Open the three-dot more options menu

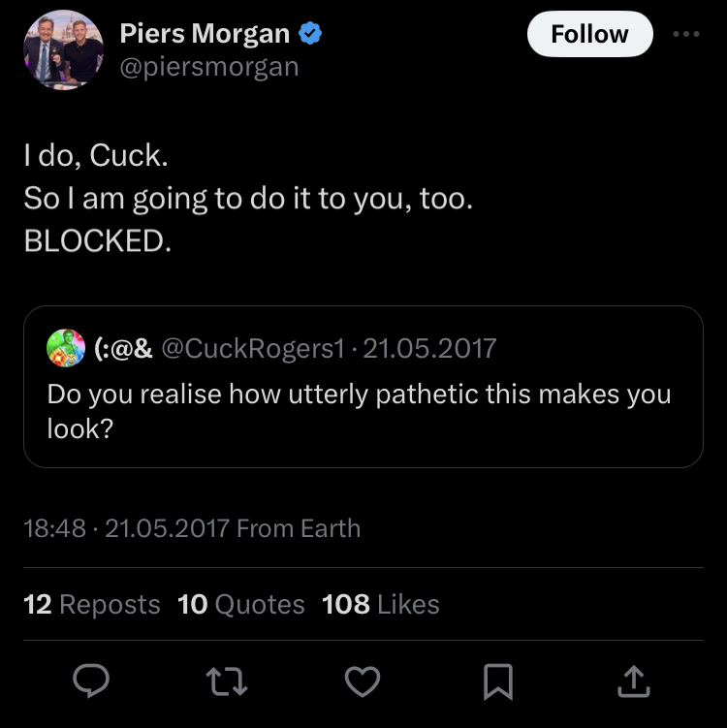point(685,34)
